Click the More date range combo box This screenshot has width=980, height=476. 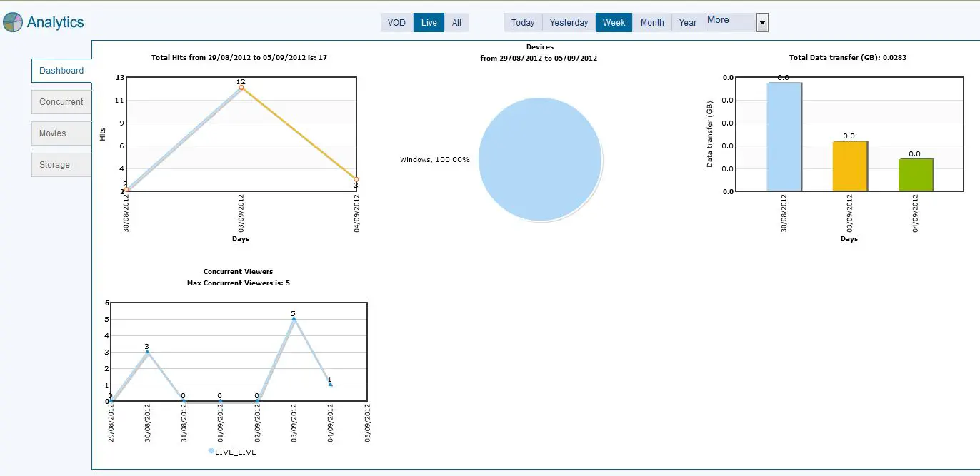point(729,22)
